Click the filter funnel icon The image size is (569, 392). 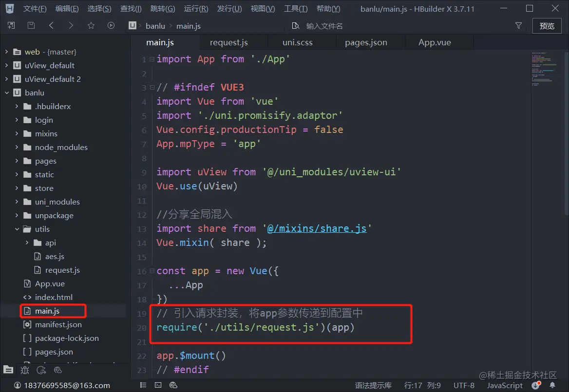coord(518,25)
